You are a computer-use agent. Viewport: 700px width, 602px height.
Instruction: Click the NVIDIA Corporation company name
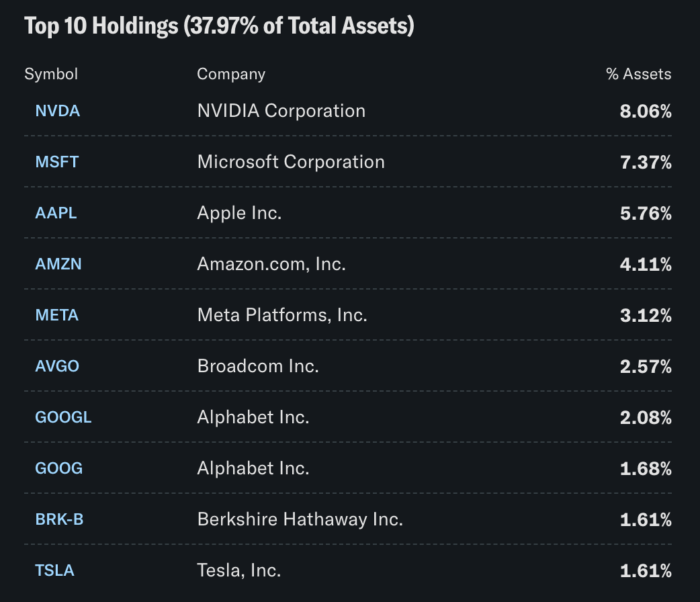pyautogui.click(x=281, y=111)
